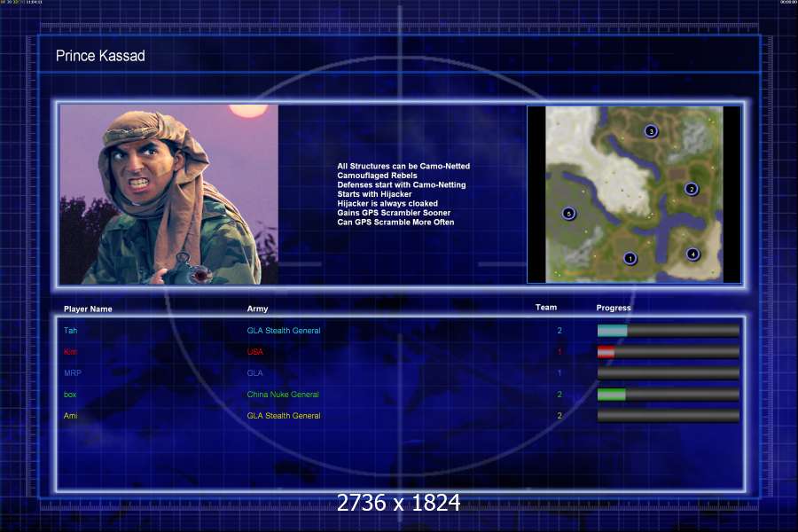Select player name MRP

73,373
